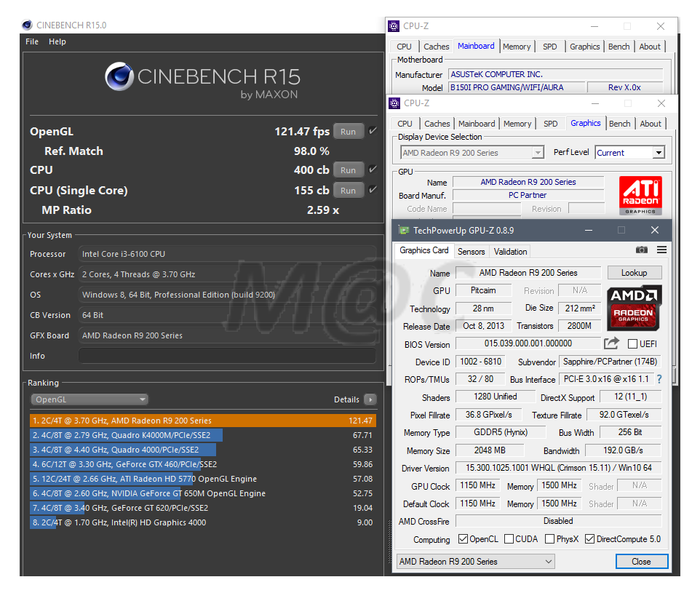Open the Perf Level Current dropdown
The image size is (700, 593).
click(630, 153)
